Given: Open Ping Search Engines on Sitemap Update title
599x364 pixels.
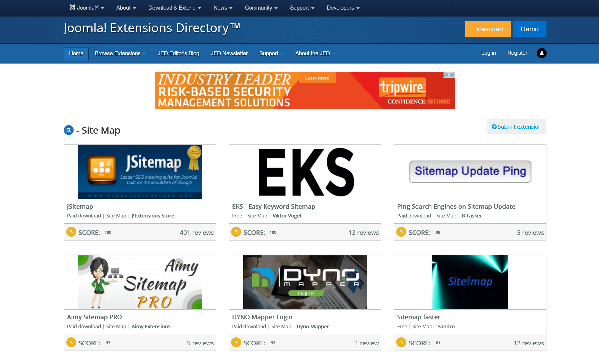Looking at the screenshot, I should click(x=456, y=206).
